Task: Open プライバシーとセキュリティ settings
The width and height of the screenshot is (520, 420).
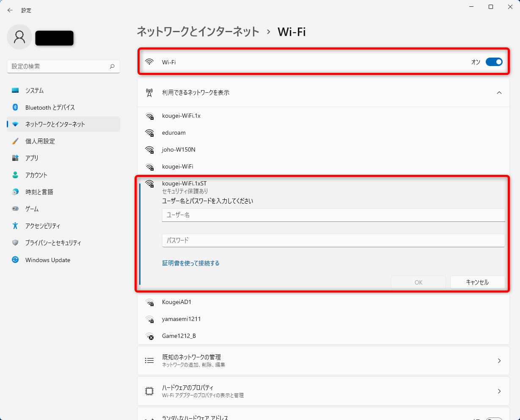Action: 63,243
